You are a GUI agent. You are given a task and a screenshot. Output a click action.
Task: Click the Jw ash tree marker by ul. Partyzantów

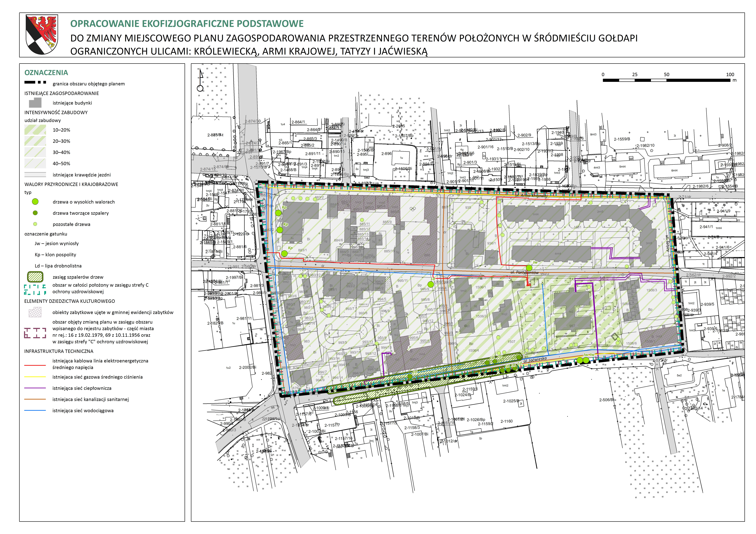[529, 268]
